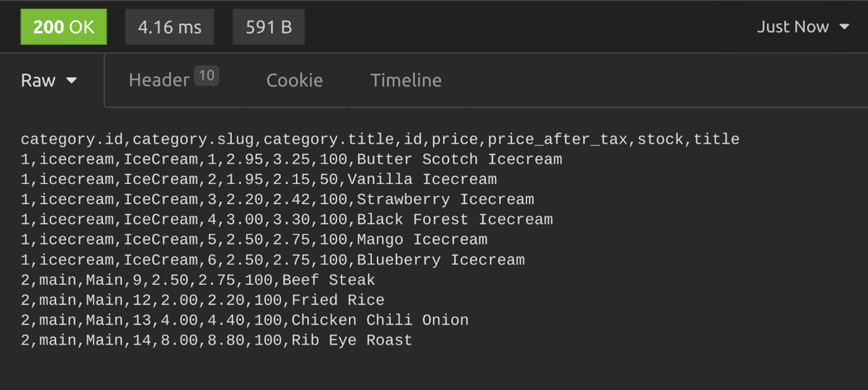Screen dimensions: 868x390
Task: Select the Beef Steak row
Action: 198,280
